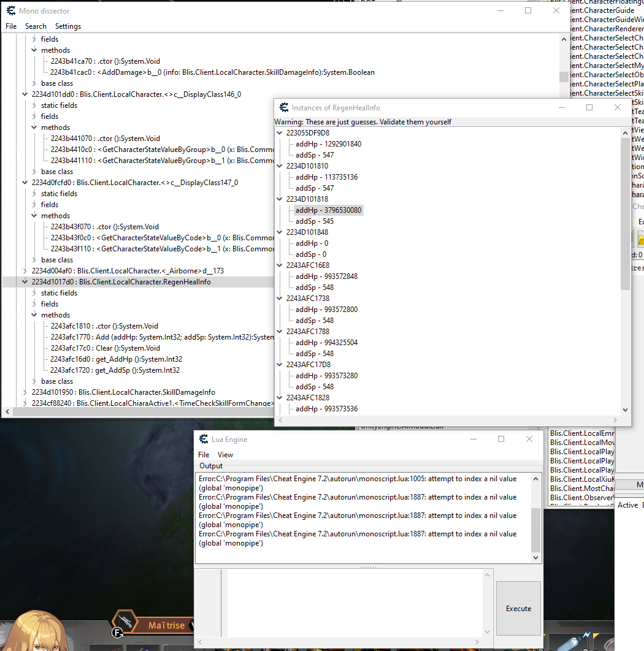The width and height of the screenshot is (644, 651).
Task: Open the Settings menu in Mono dissector
Action: click(x=67, y=26)
